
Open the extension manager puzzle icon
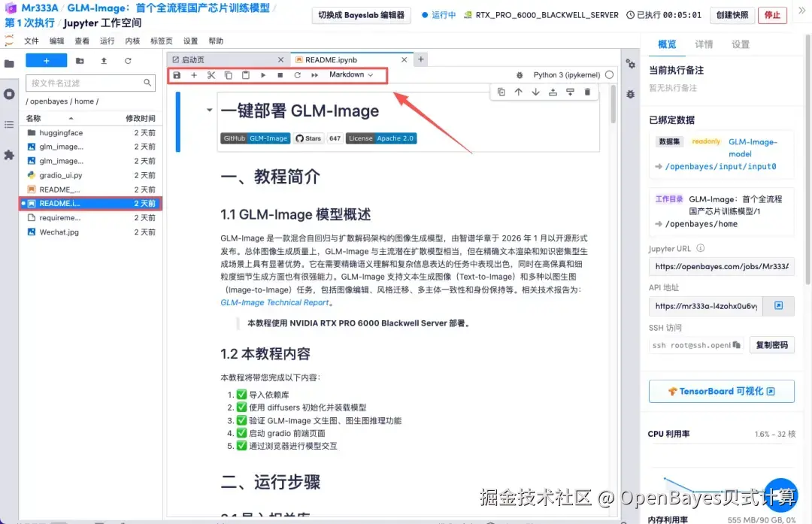[x=9, y=155]
